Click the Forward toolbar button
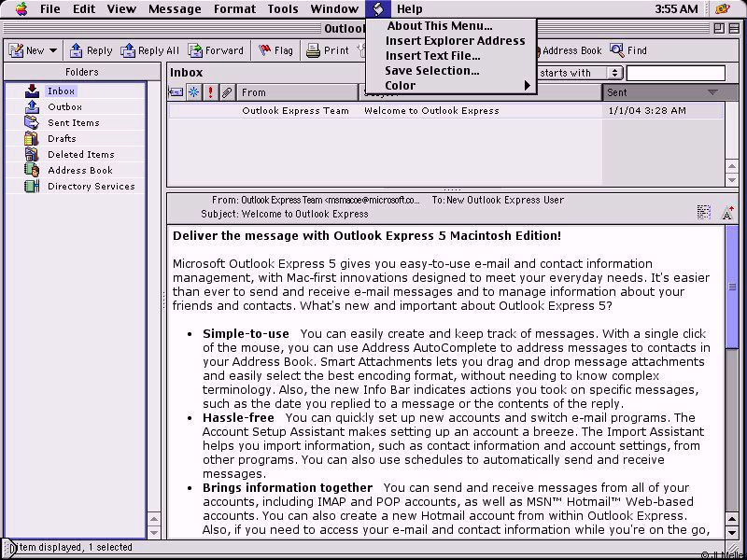747x560 pixels. (216, 50)
